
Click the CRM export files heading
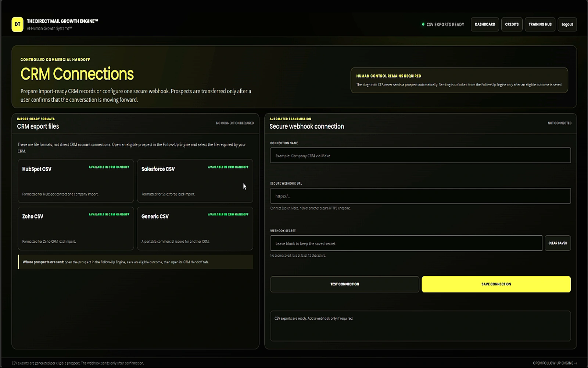tap(38, 126)
